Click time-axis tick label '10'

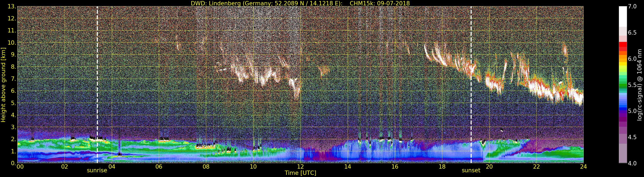[x=253, y=167]
